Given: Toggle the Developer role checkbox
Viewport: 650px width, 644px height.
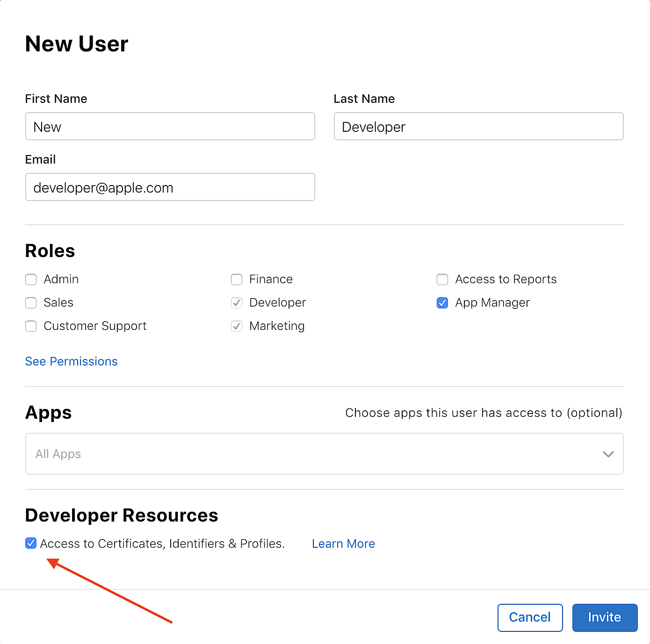Looking at the screenshot, I should click(x=237, y=303).
